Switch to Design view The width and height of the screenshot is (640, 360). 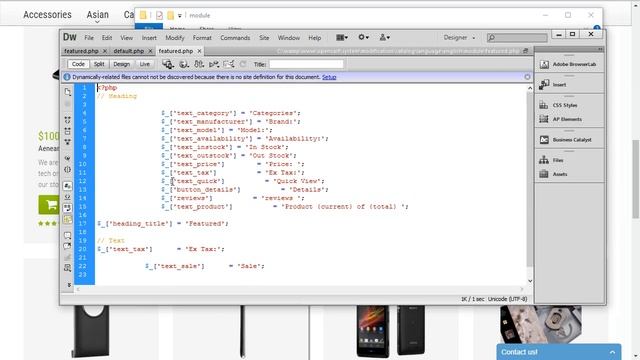click(x=121, y=64)
